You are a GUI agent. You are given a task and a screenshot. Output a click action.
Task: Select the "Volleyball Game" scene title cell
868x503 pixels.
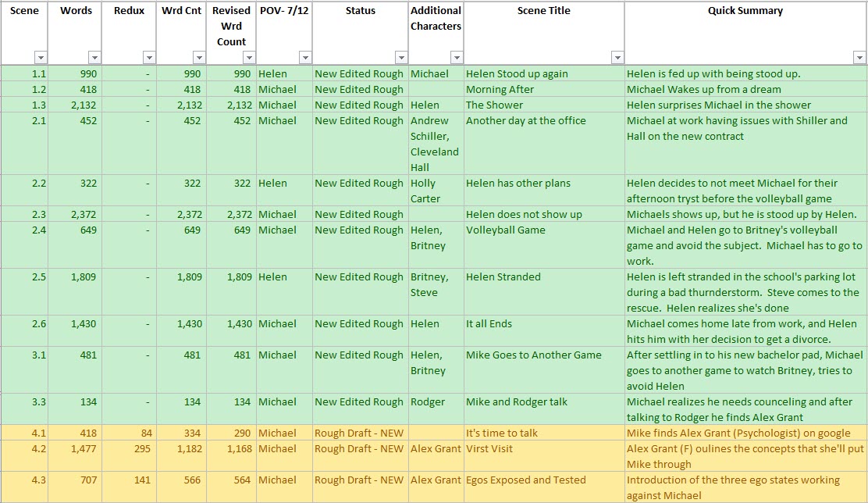(515, 230)
